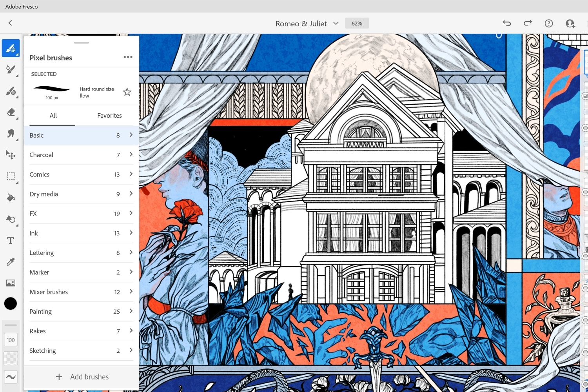Expand the Ink brush category
The height and width of the screenshot is (392, 588).
point(82,233)
